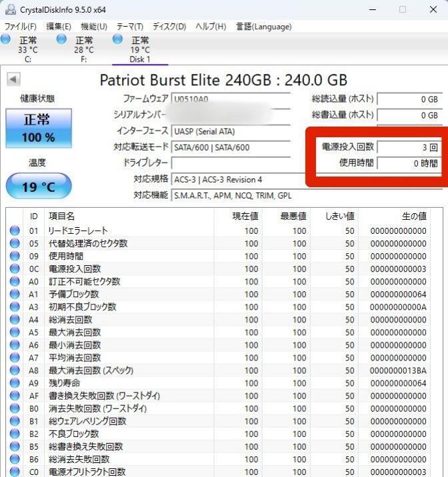Open the 言語(Language) menu
Image resolution: width=448 pixels, height=477 pixels.
[x=263, y=27]
